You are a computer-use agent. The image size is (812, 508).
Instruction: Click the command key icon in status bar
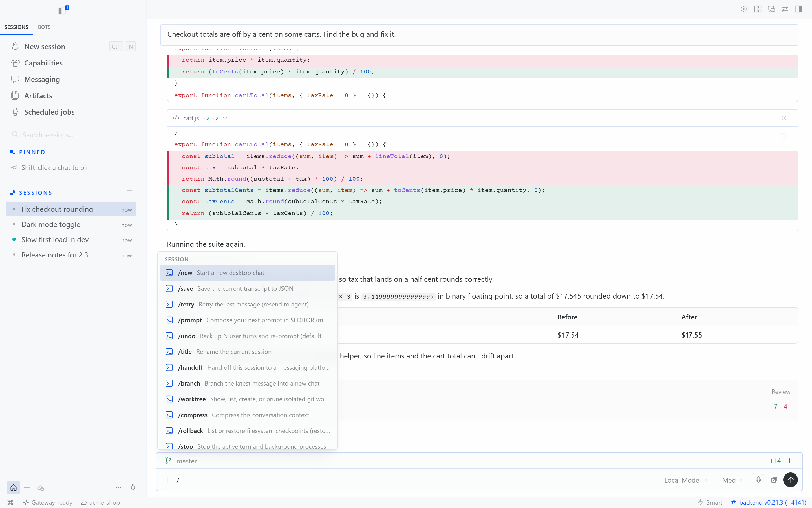coord(10,502)
